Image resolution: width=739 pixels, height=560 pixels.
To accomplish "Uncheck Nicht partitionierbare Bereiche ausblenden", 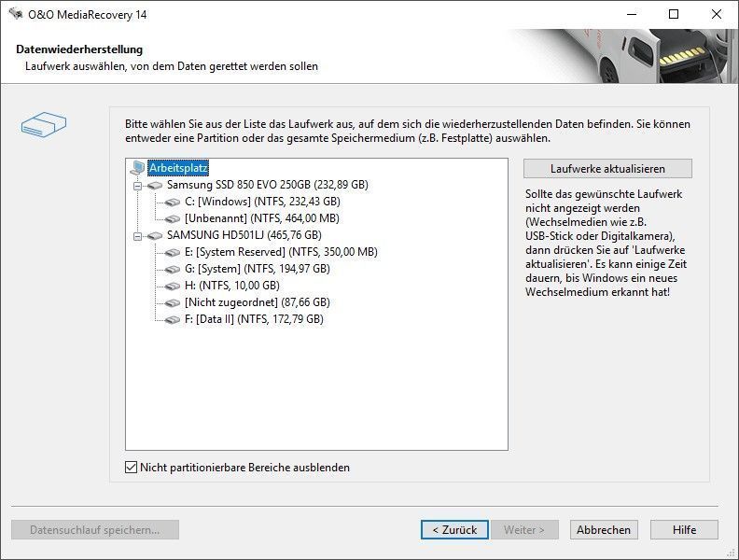I will point(132,468).
